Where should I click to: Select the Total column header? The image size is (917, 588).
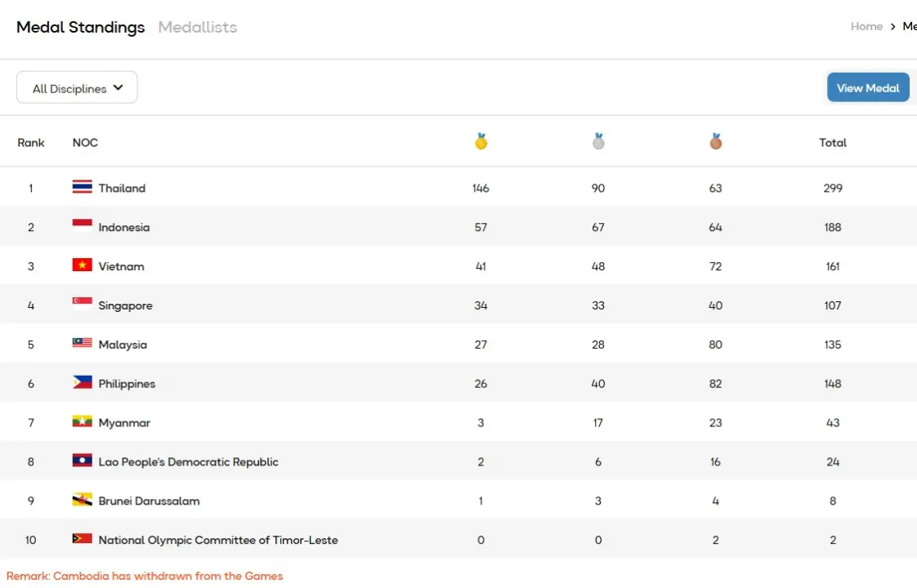833,142
